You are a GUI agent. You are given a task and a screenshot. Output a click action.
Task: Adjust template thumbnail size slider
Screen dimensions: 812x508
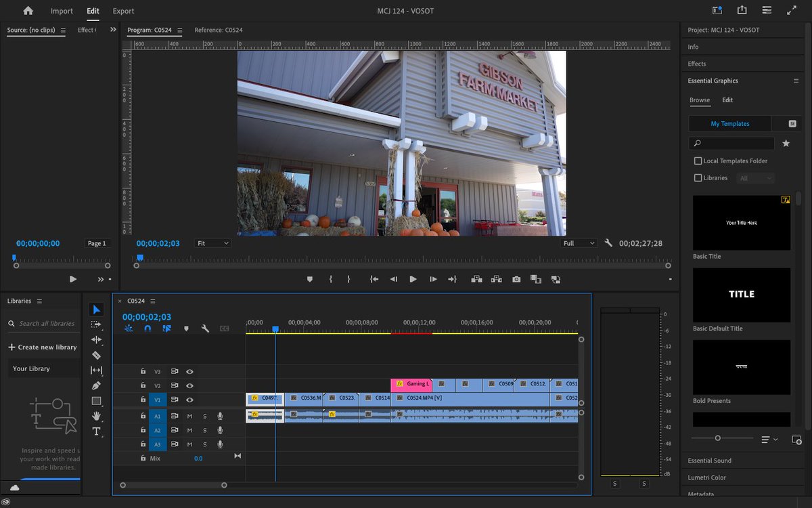click(x=718, y=438)
